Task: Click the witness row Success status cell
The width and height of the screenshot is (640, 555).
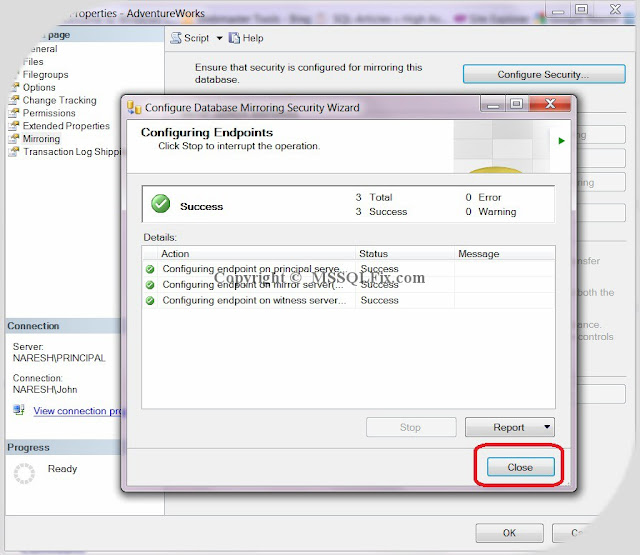Action: (405, 300)
